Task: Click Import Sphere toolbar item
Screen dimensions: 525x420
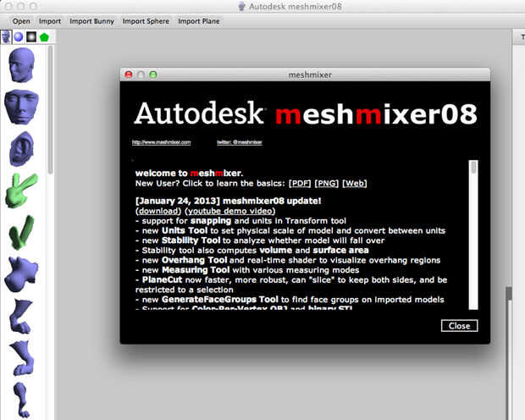Action: tap(146, 21)
